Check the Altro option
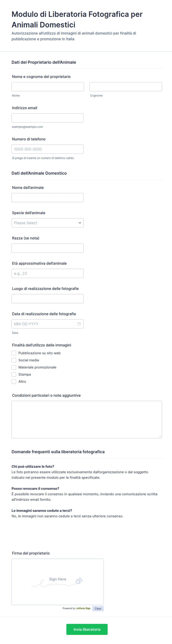This screenshot has width=172, height=644. (x=14, y=382)
